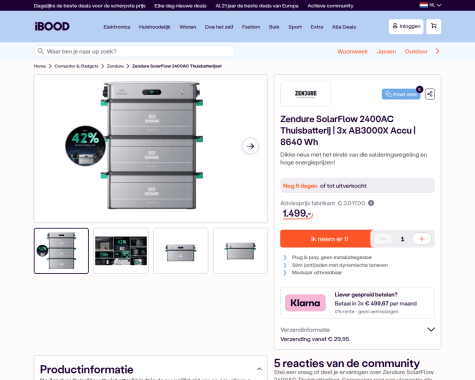Select the second thumbnail with feature collage
475x380 pixels.
[121, 251]
